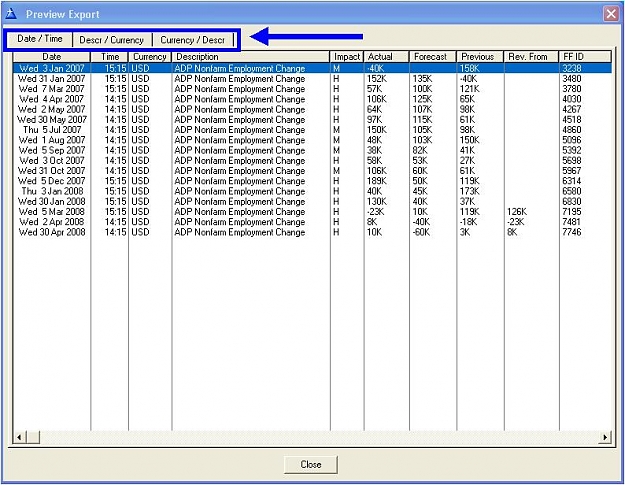Click Previous value 173K
The width and height of the screenshot is (625, 485).
click(470, 191)
